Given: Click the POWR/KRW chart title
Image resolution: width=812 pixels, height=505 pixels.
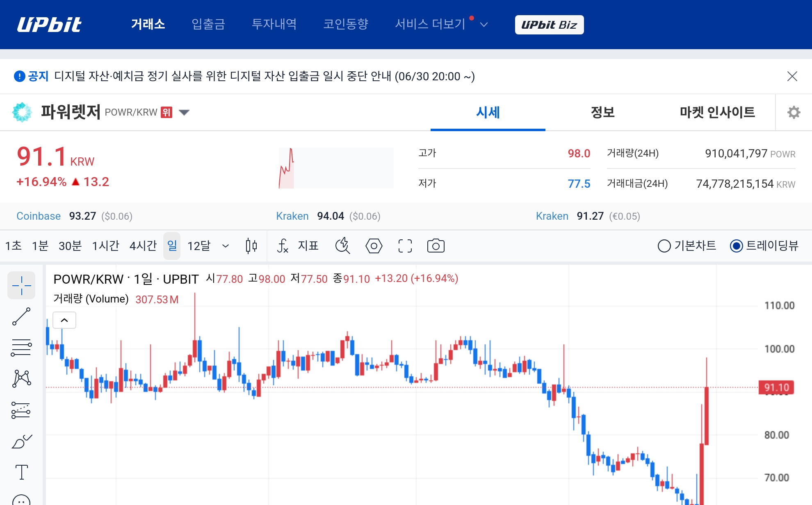Looking at the screenshot, I should pos(126,279).
